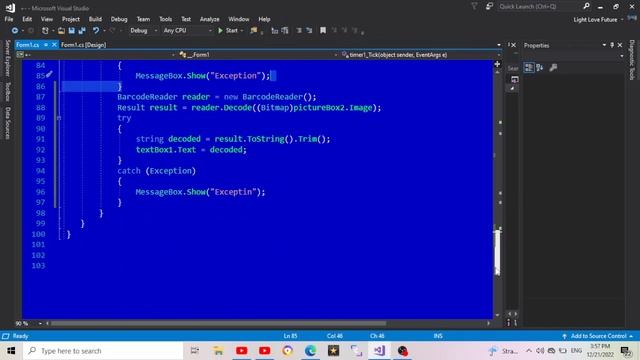Open the Properties window options dropdown
The width and height of the screenshot is (640, 360).
click(604, 45)
